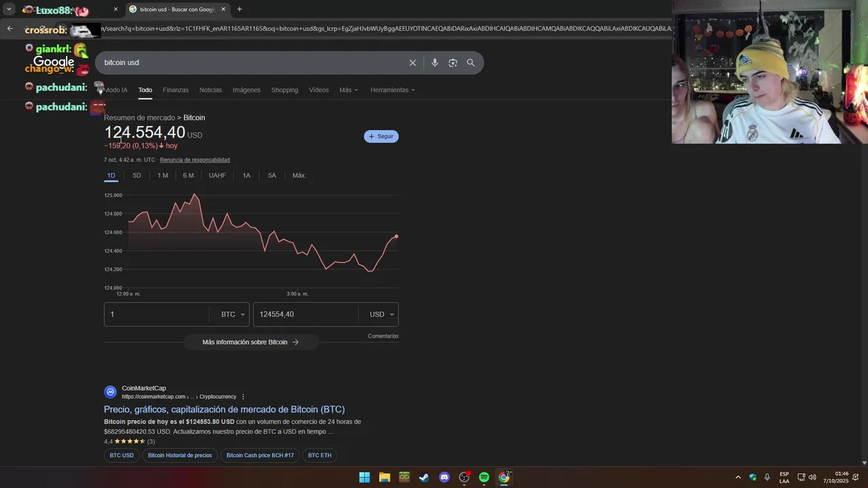
Task: Open the CoinMarketCap result options menu
Action: 243,396
